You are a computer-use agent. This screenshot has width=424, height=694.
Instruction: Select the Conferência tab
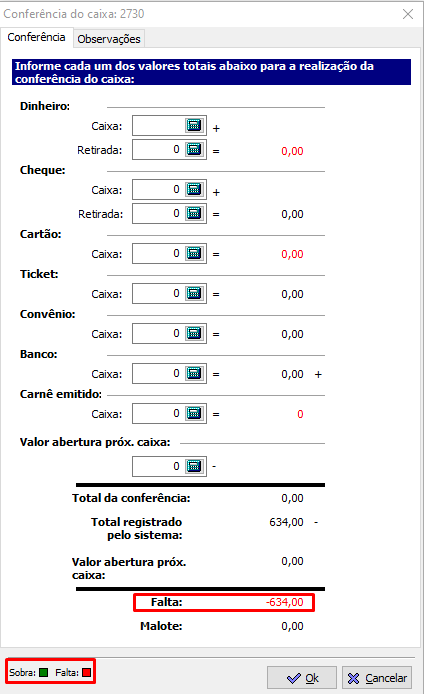36,37
